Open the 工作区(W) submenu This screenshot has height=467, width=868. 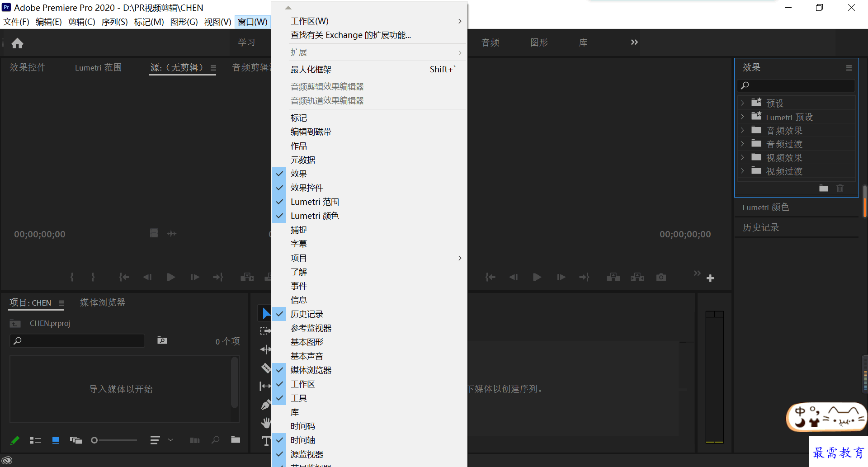pyautogui.click(x=370, y=21)
